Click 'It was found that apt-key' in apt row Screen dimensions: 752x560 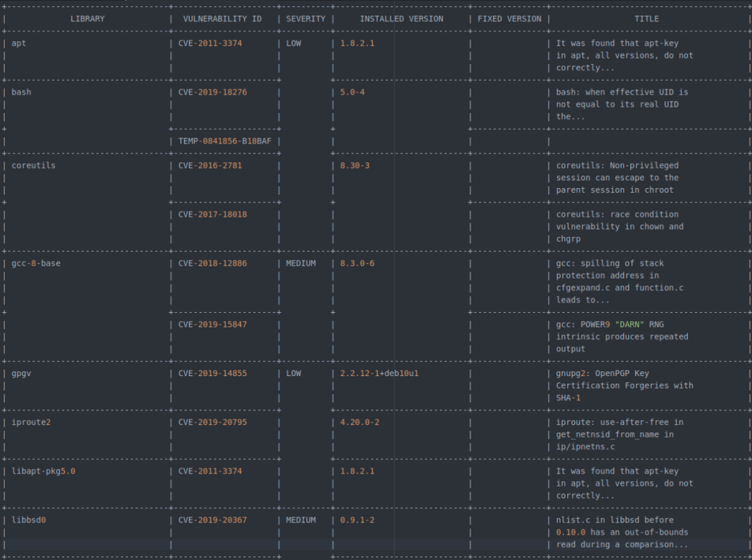[617, 43]
